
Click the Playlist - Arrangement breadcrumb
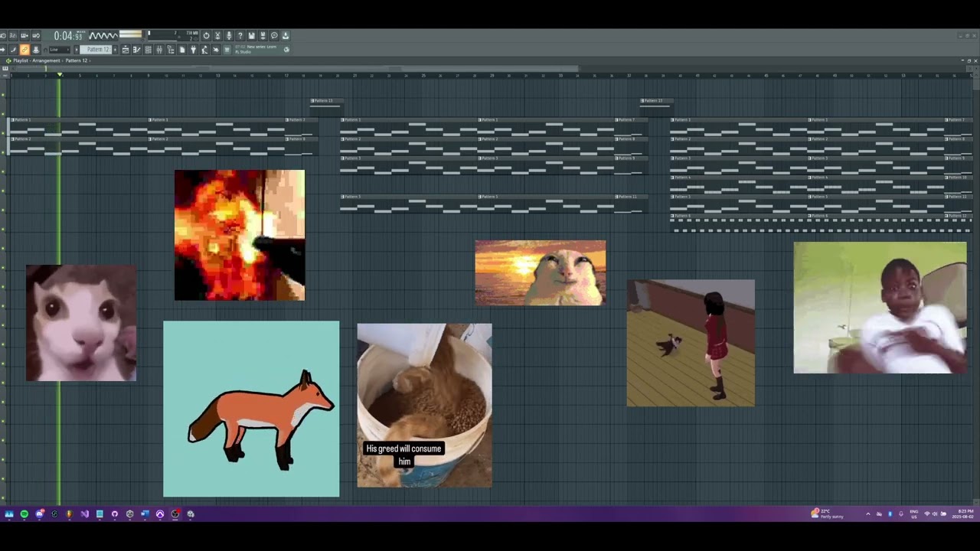click(37, 60)
